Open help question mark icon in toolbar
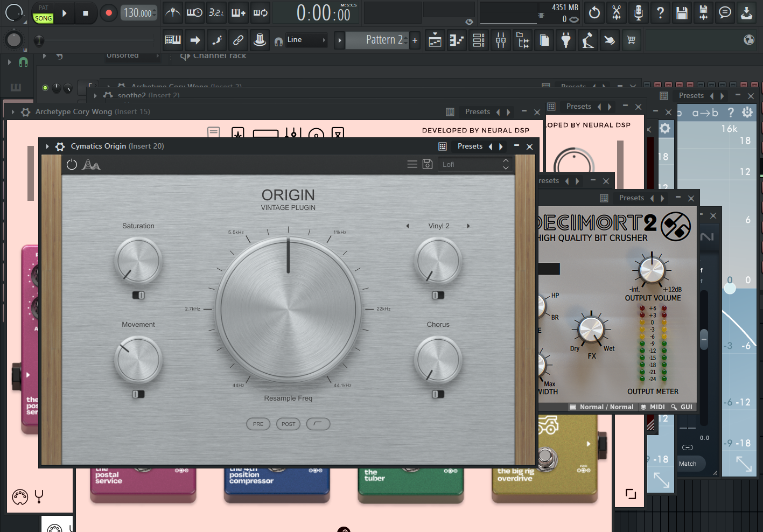 click(x=660, y=12)
